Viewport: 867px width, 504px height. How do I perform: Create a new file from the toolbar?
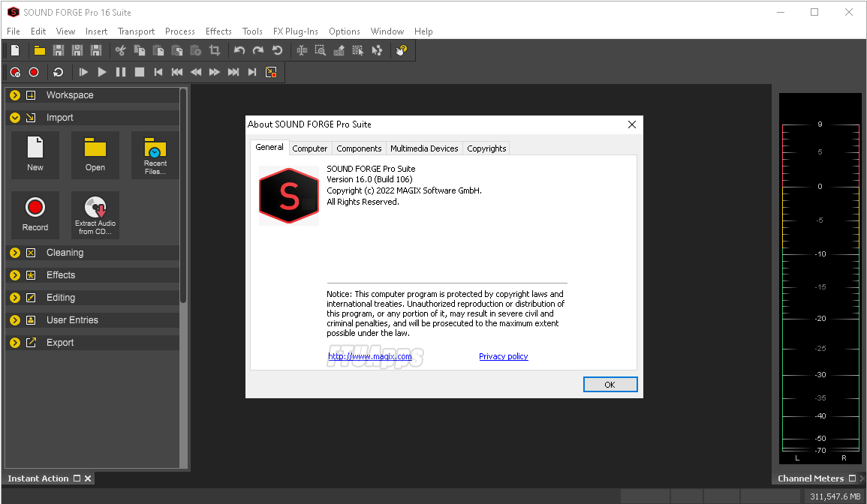[x=16, y=50]
